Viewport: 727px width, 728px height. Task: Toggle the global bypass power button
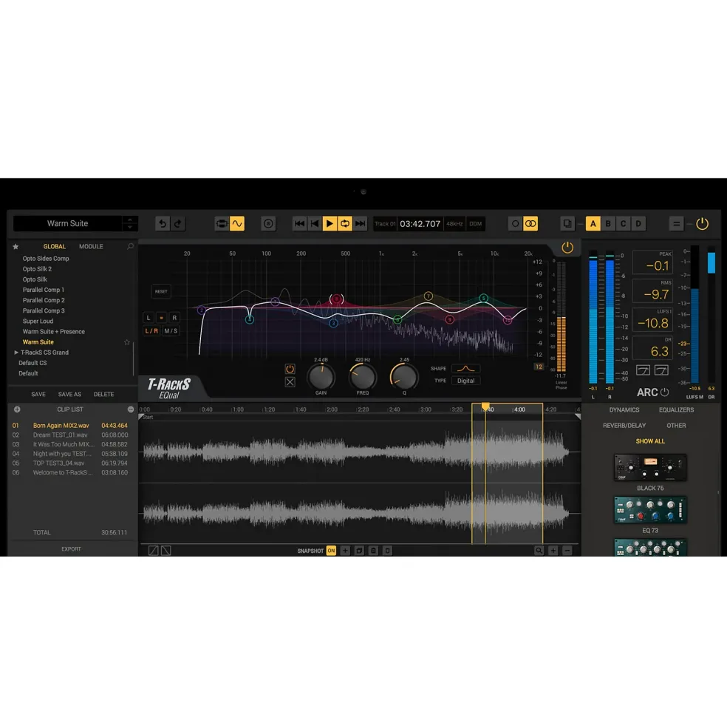pos(702,224)
